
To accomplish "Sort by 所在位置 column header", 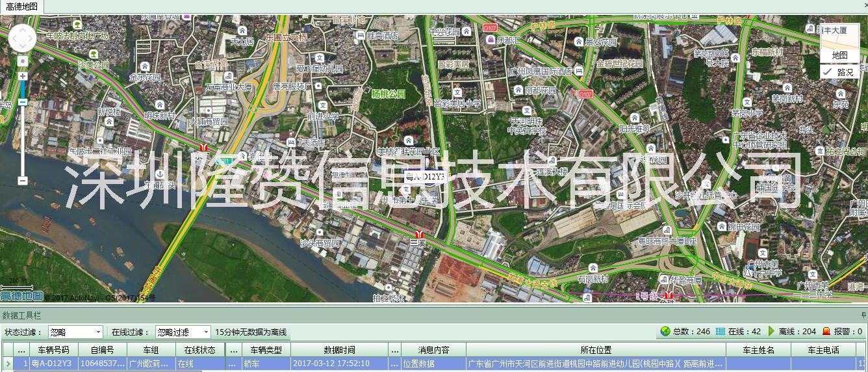I will pos(596,350).
